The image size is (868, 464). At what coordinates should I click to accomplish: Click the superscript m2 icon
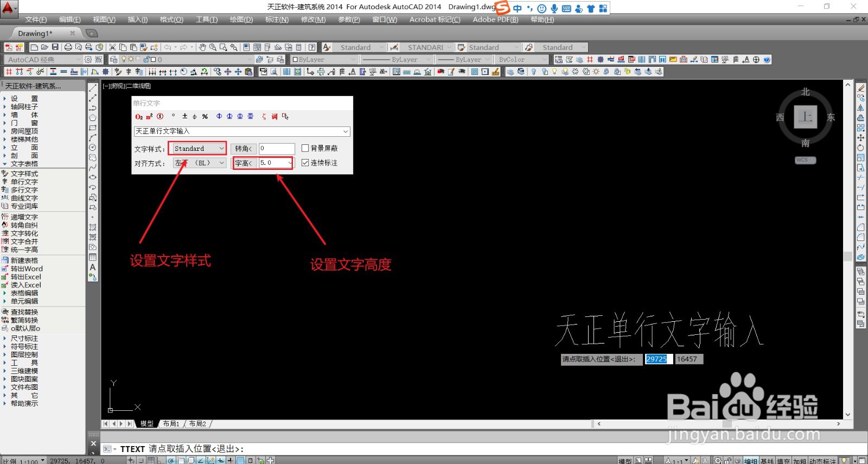click(149, 116)
